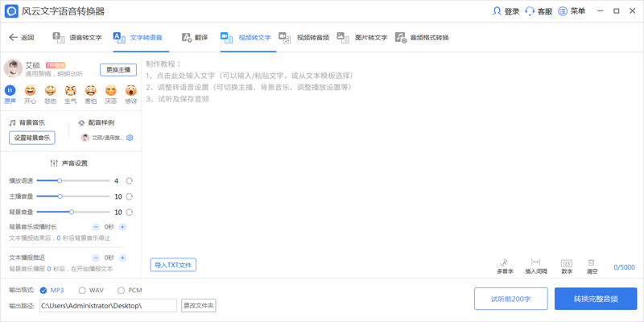Adjust the 播放语速 speed slider
The height and width of the screenshot is (322, 644).
click(73, 180)
